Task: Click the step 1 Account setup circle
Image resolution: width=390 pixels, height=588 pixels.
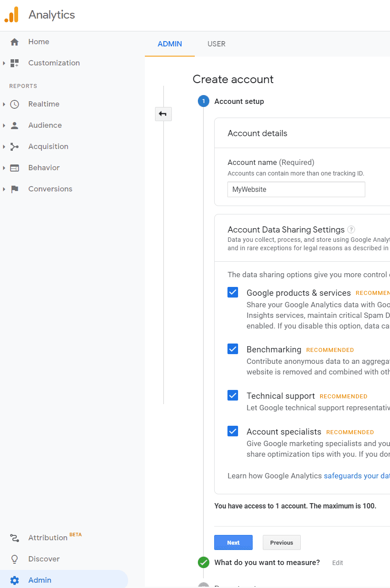Action: coord(203,101)
